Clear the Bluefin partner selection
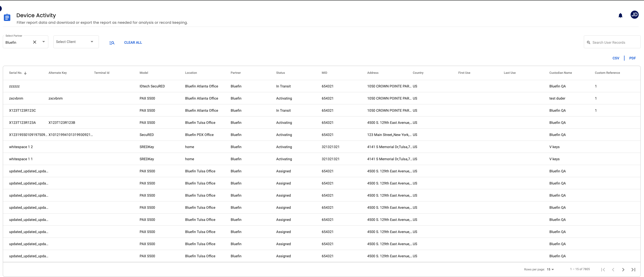Image resolution: width=644 pixels, height=277 pixels. click(x=35, y=42)
